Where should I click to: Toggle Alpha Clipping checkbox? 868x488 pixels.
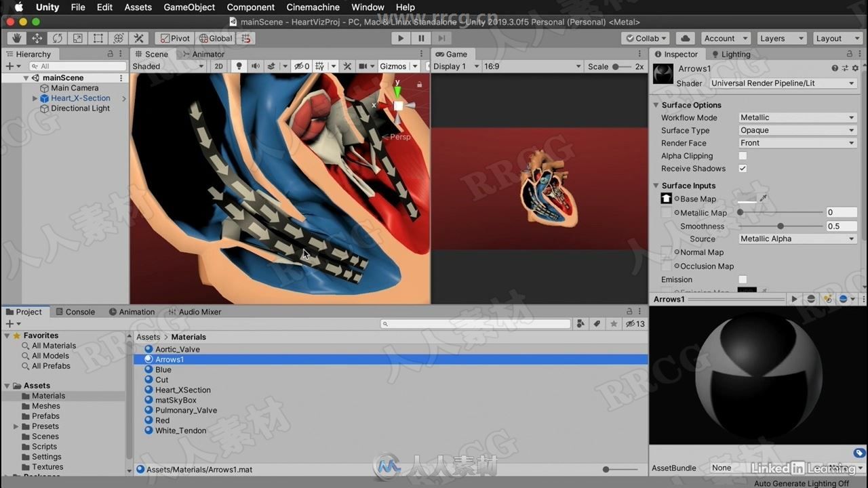[x=743, y=156]
